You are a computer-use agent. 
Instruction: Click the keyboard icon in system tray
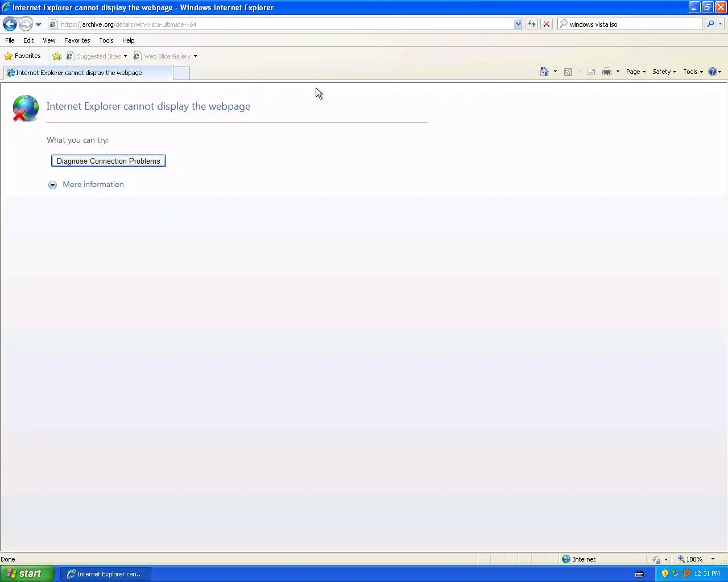click(x=639, y=573)
